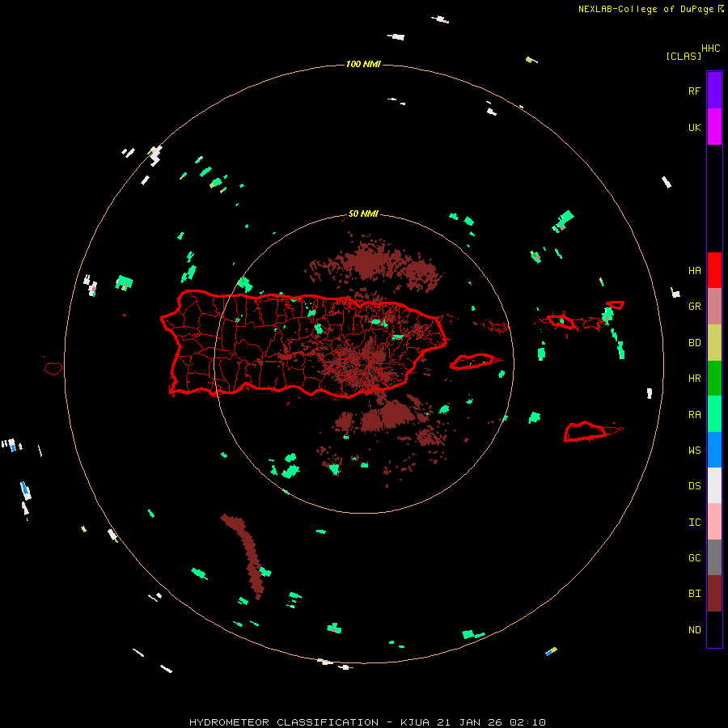Click the mint green RA legend swatch
Screen dimensions: 728x728
point(714,414)
